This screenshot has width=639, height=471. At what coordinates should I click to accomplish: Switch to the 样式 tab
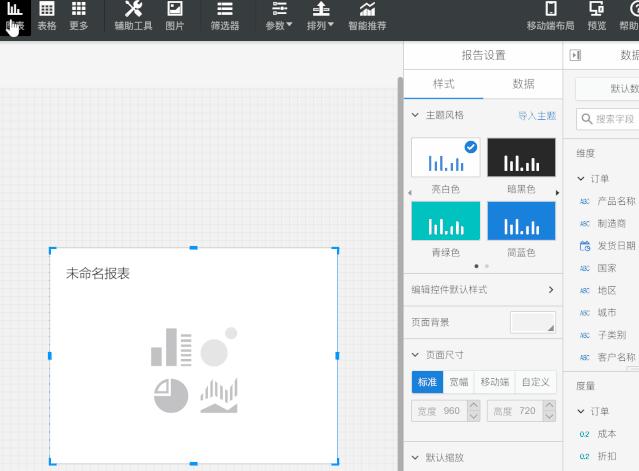(443, 84)
